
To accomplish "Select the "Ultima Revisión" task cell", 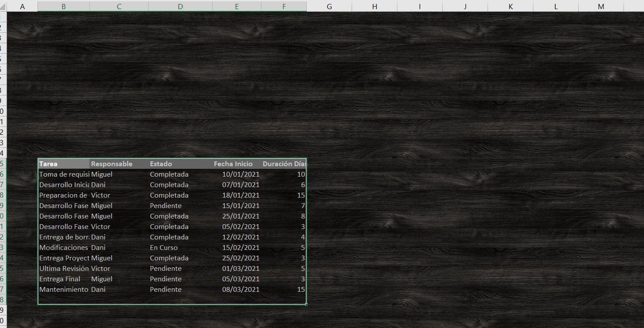I will point(64,269).
